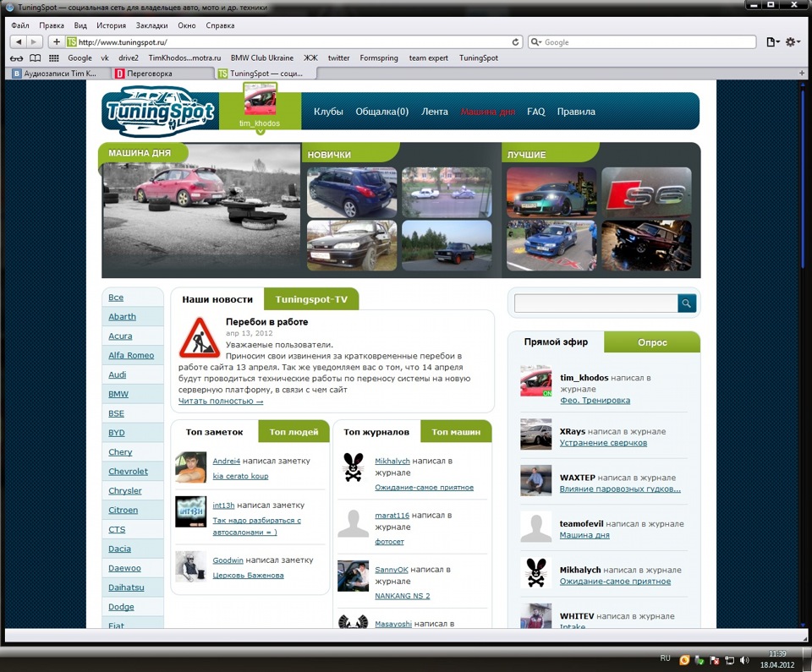Select the Топ людей tab

pos(294,432)
